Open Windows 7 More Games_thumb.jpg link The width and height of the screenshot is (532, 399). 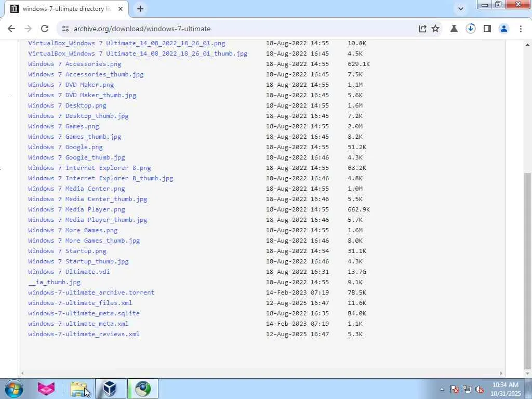click(x=84, y=241)
